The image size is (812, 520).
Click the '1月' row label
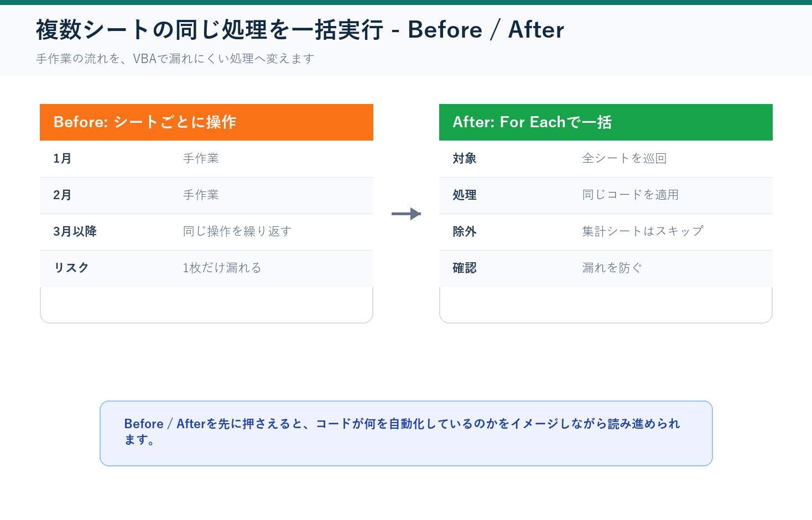63,158
